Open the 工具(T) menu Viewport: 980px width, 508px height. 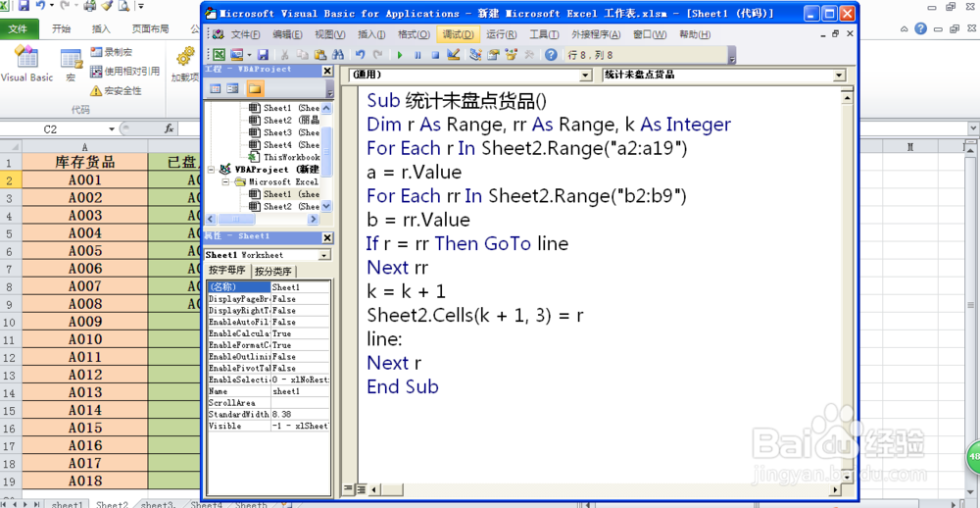544,33
